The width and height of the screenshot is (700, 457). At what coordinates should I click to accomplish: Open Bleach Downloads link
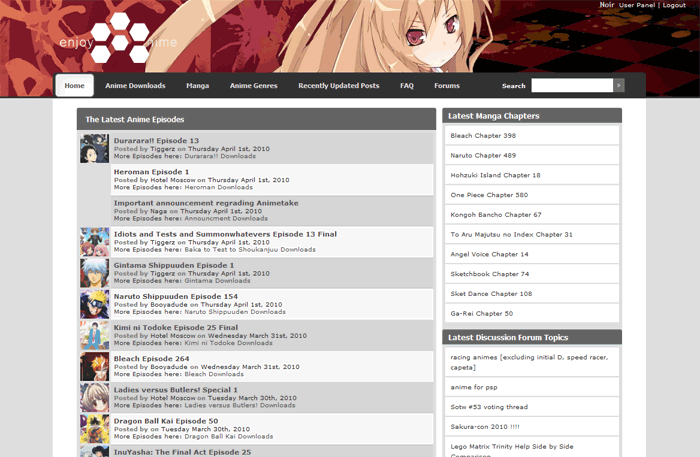[x=214, y=374]
